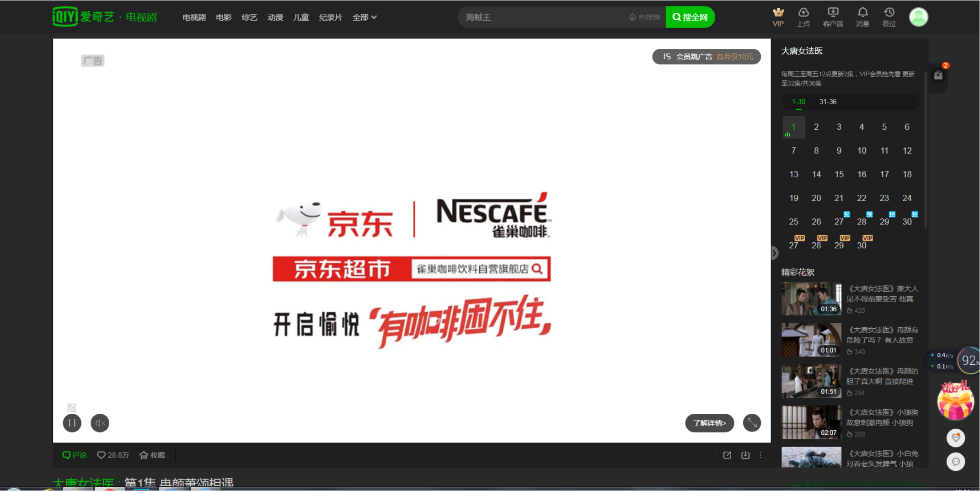Play the 01:36 highlight clip thumbnail

[x=811, y=299]
